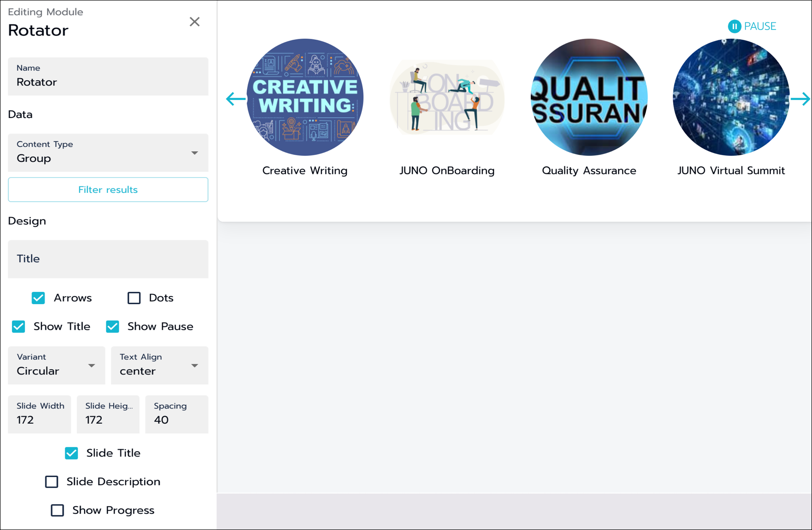This screenshot has width=812, height=530.
Task: Open the Content Type dropdown
Action: [x=108, y=153]
